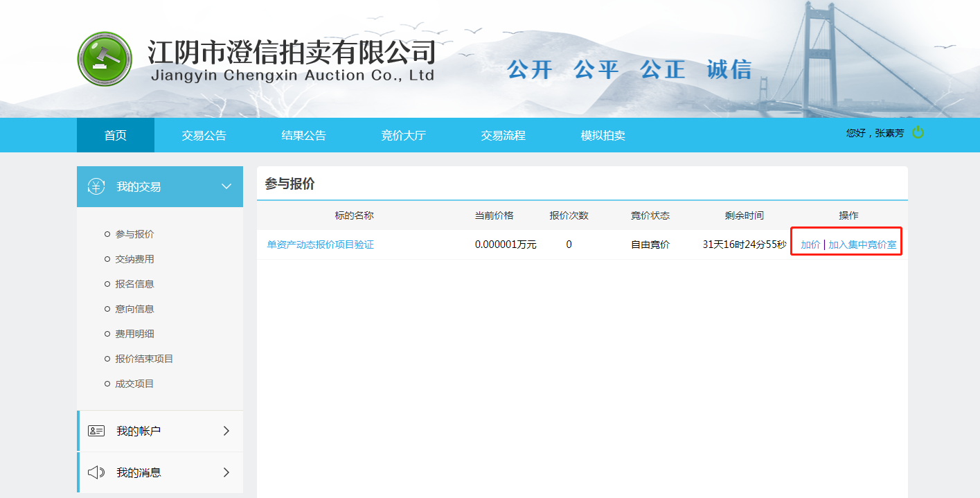This screenshot has width=980, height=498.
Task: Click the 我的帐户 menu label
Action: (x=139, y=431)
